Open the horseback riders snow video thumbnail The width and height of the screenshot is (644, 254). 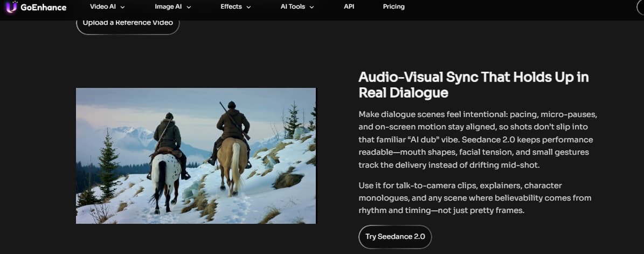196,156
